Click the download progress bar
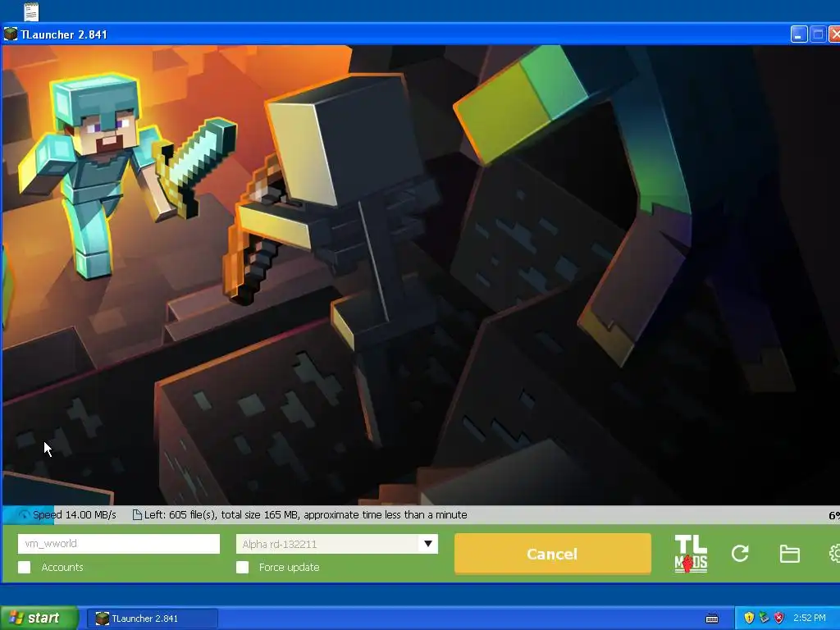 click(x=420, y=515)
